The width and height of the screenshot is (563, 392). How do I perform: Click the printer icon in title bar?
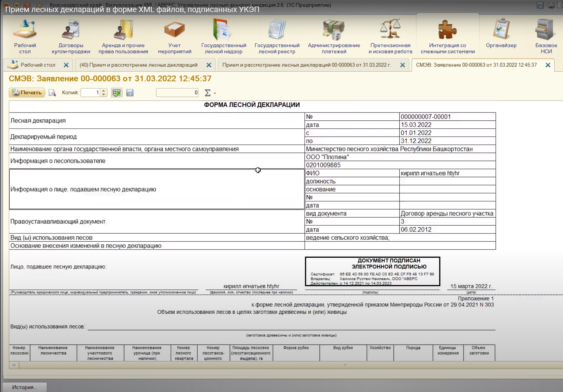click(x=551, y=5)
